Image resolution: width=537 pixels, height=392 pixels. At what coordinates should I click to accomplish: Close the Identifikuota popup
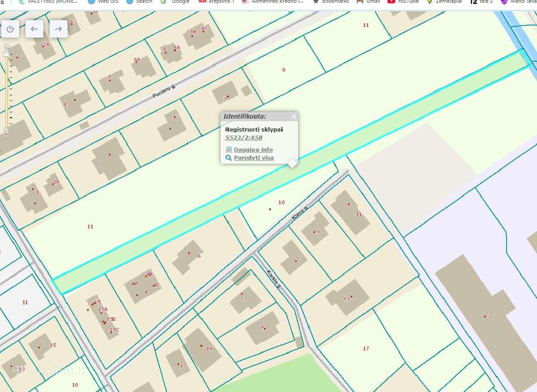[x=294, y=117]
